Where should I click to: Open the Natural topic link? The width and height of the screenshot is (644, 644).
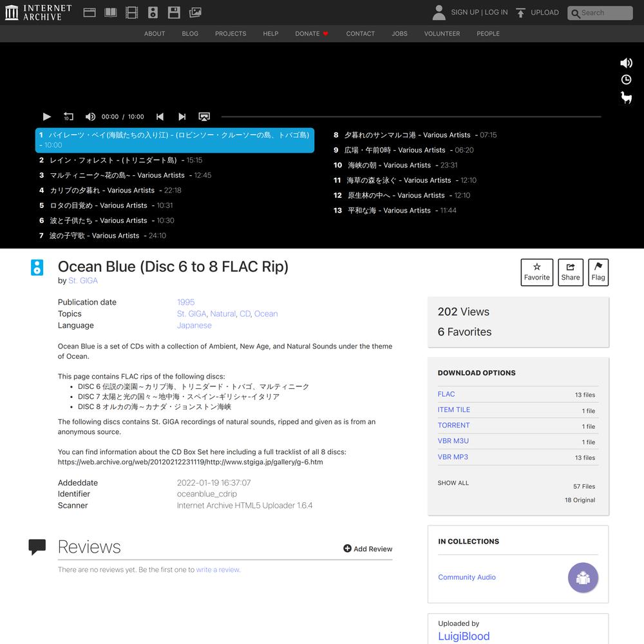click(223, 314)
